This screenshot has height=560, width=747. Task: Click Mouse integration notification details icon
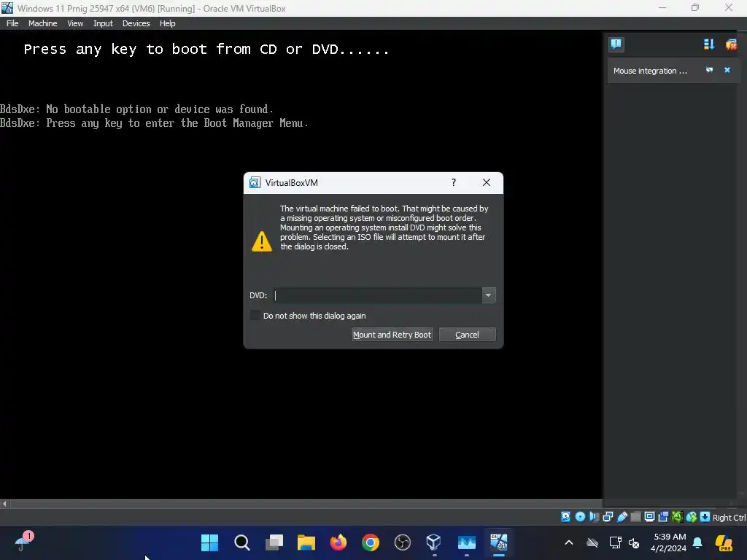point(709,70)
